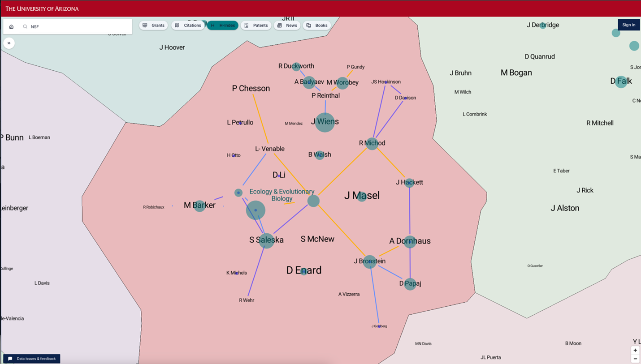Select the D Falk node circle
641x364 pixels.
coord(621,81)
